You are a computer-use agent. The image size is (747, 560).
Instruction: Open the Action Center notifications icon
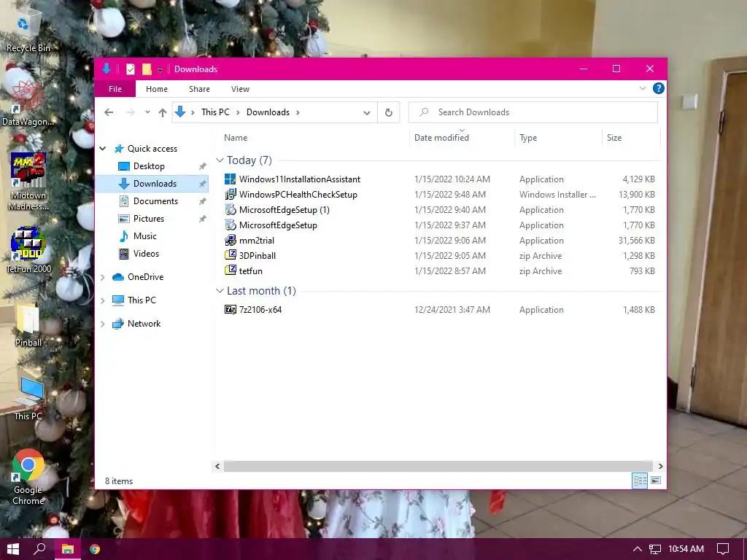point(723,549)
